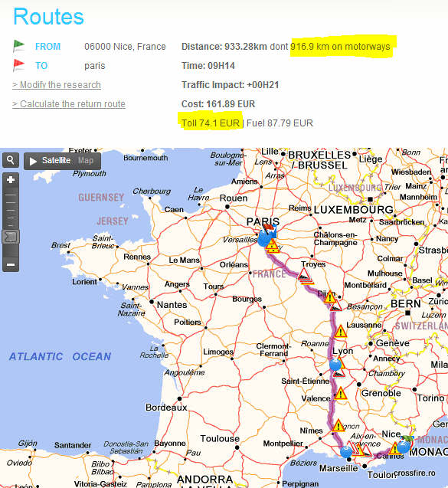
Task: Click the destination flag marker at Paris
Action: (x=269, y=231)
